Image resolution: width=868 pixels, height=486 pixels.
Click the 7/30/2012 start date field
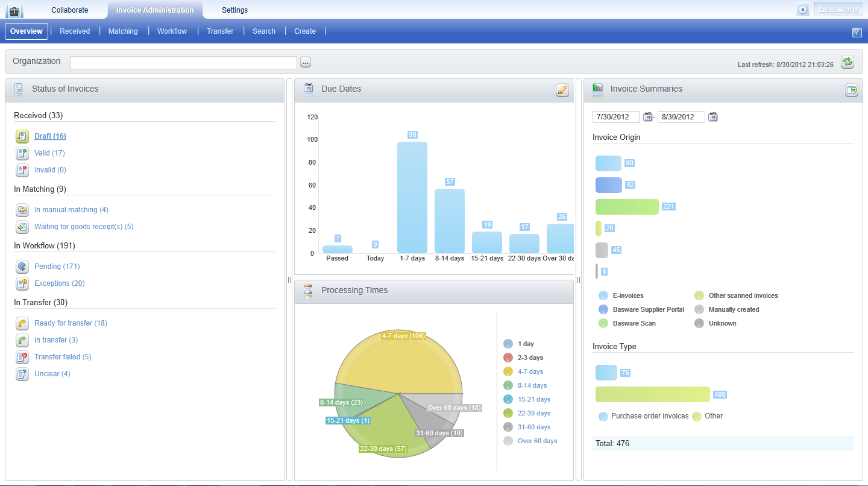616,117
